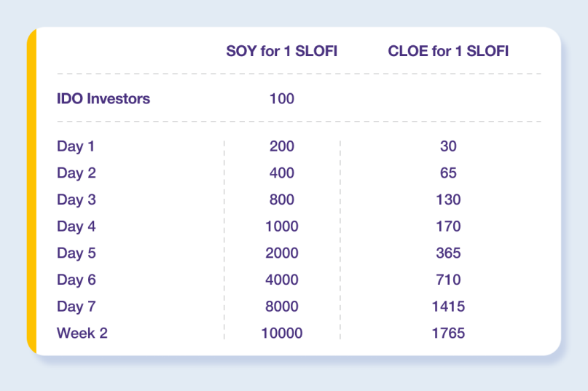The image size is (588, 391).
Task: Click the Week 2 SOY value 10000
Action: coord(282,333)
